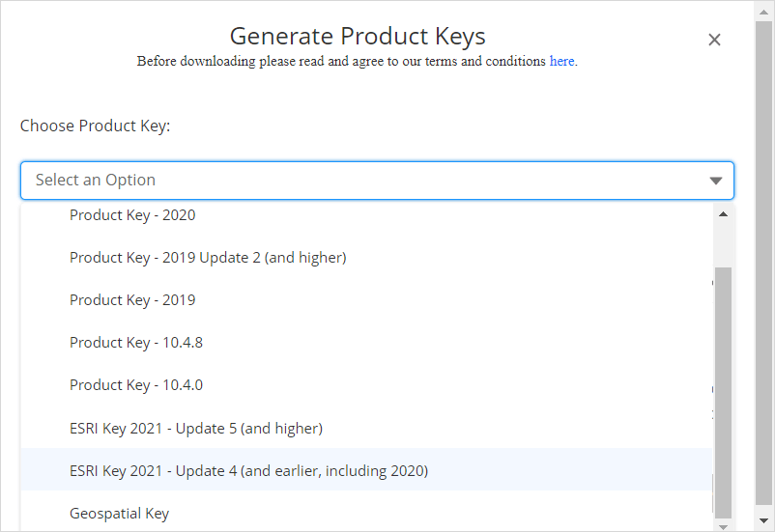This screenshot has width=775, height=532.
Task: Select ESRI Key 2021 - Update 5 (and higher)
Action: (196, 428)
